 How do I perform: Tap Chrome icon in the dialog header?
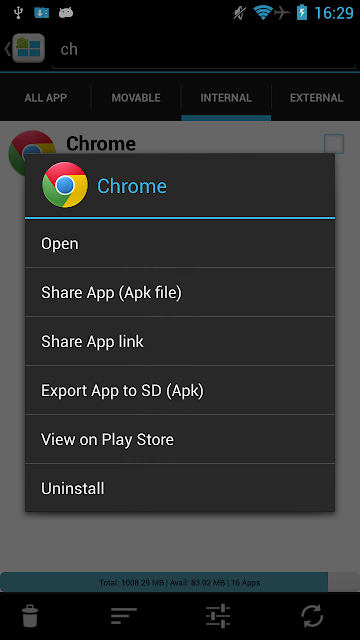[x=65, y=185]
